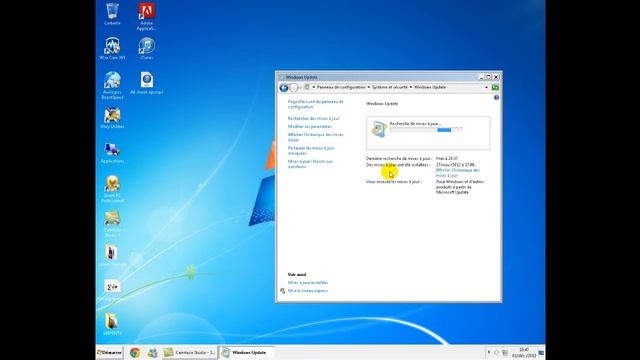
Task: Open history link under installed updates date
Action: [458, 173]
